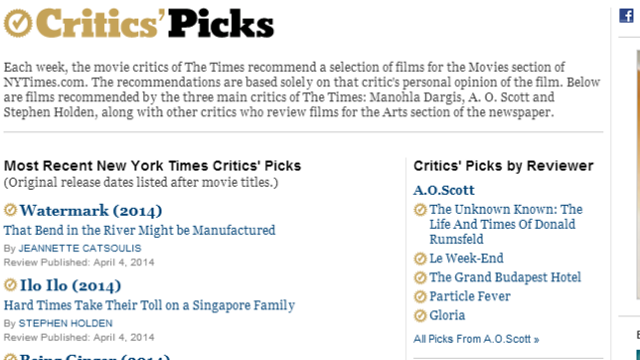Image resolution: width=640 pixels, height=360 pixels.
Task: Open That Bend in the River headline
Action: tap(140, 230)
